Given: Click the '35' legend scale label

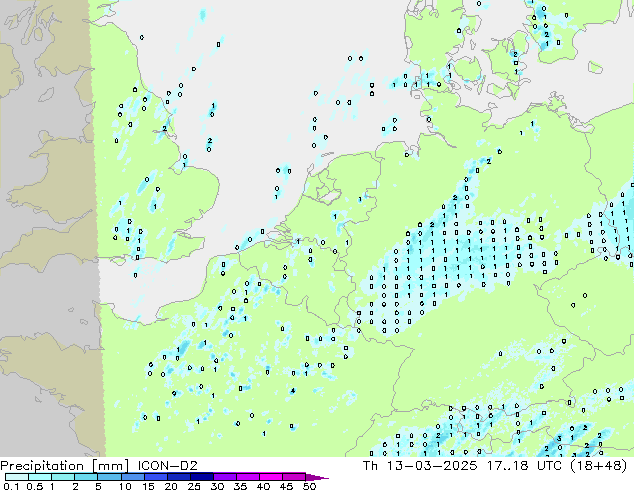Looking at the screenshot, I should point(240,486).
